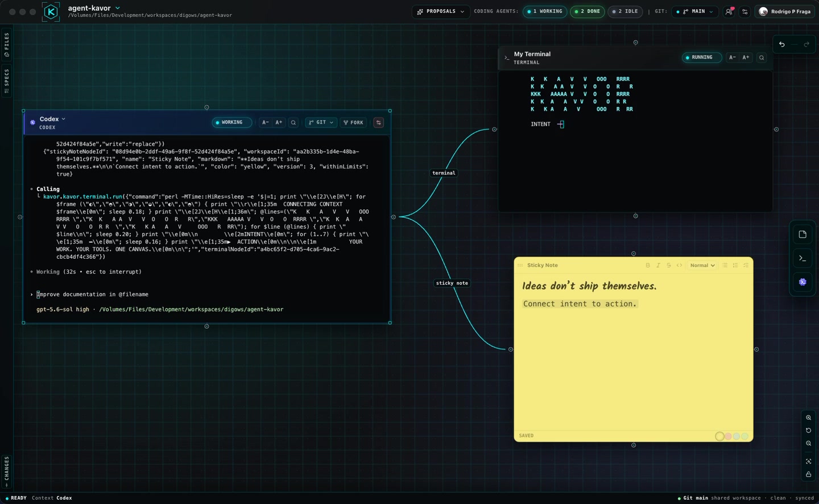Click the My Terminal node icon
This screenshot has height=504, width=819.
coord(507,57)
